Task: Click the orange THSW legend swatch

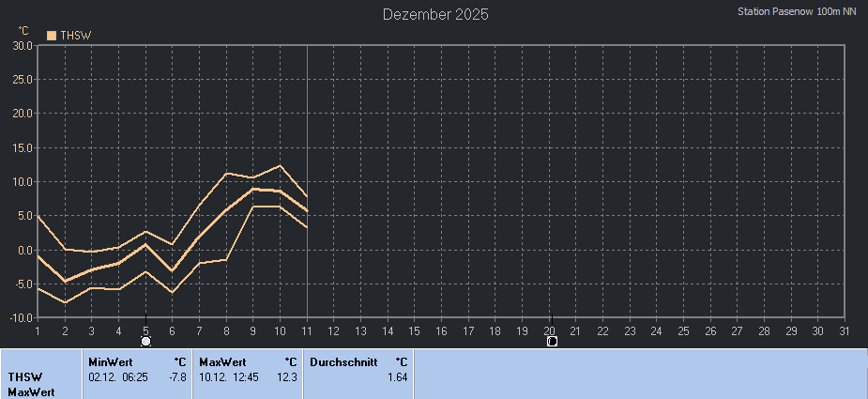Action: point(52,36)
